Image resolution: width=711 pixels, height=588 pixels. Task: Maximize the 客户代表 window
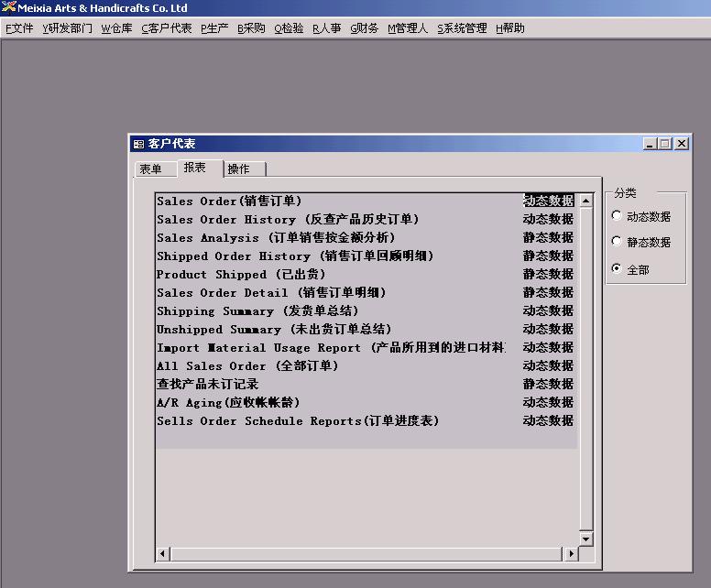point(665,144)
